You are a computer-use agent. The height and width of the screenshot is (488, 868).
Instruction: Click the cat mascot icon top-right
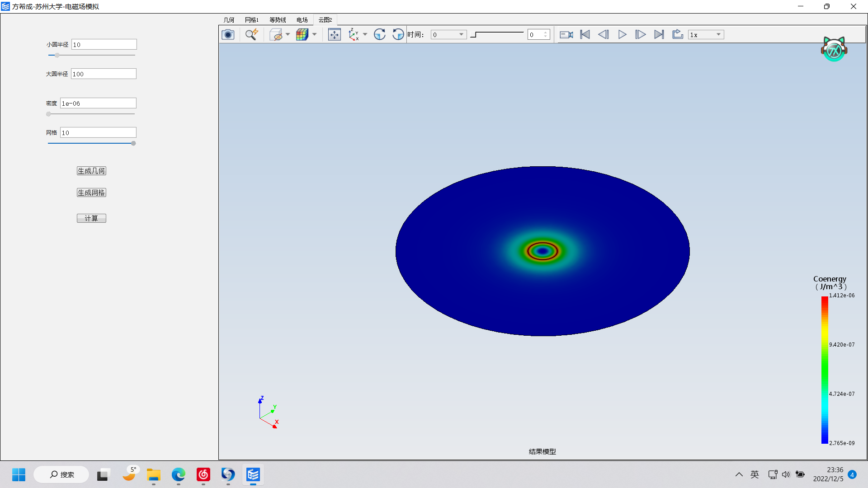(834, 49)
